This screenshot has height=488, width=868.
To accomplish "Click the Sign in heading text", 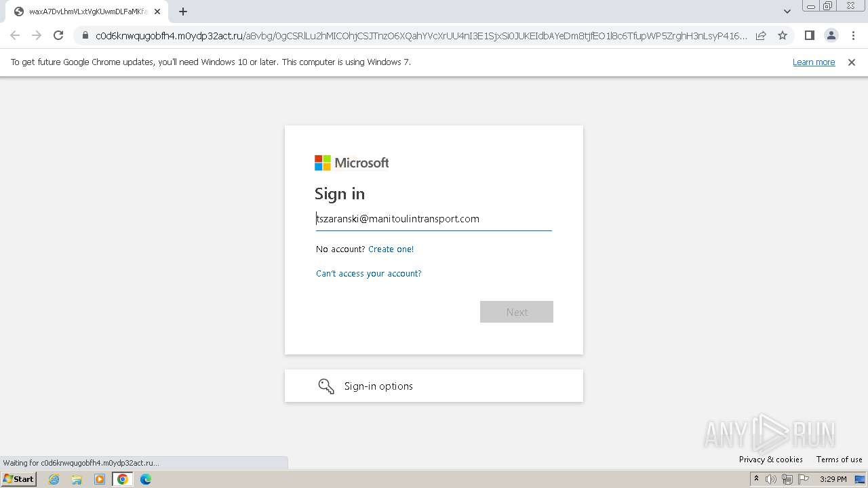I will tap(340, 194).
